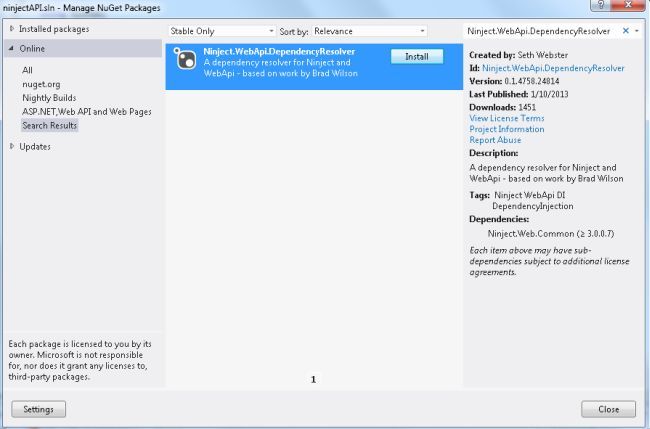The image size is (650, 429).
Task: Clear the search box with X icon
Action: (626, 31)
